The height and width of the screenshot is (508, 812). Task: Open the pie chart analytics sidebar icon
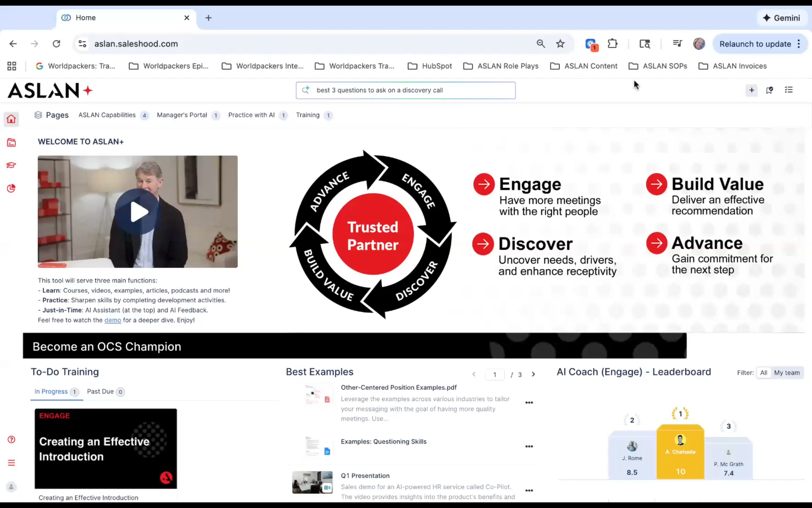click(x=11, y=188)
